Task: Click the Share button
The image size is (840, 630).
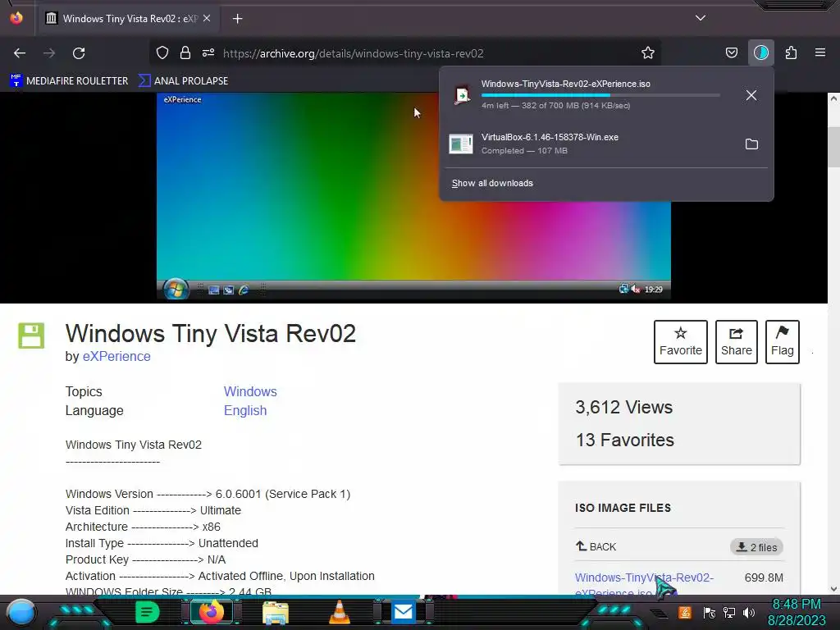Action: [x=736, y=342]
